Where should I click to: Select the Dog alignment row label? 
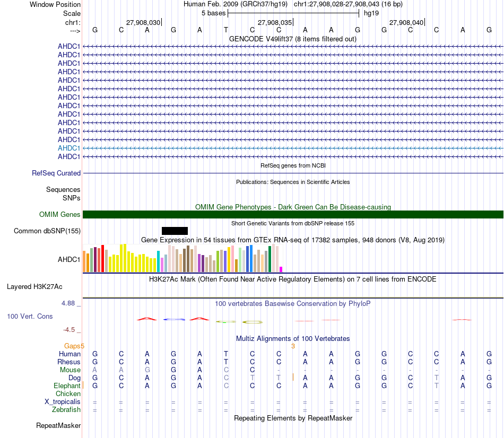coord(75,378)
